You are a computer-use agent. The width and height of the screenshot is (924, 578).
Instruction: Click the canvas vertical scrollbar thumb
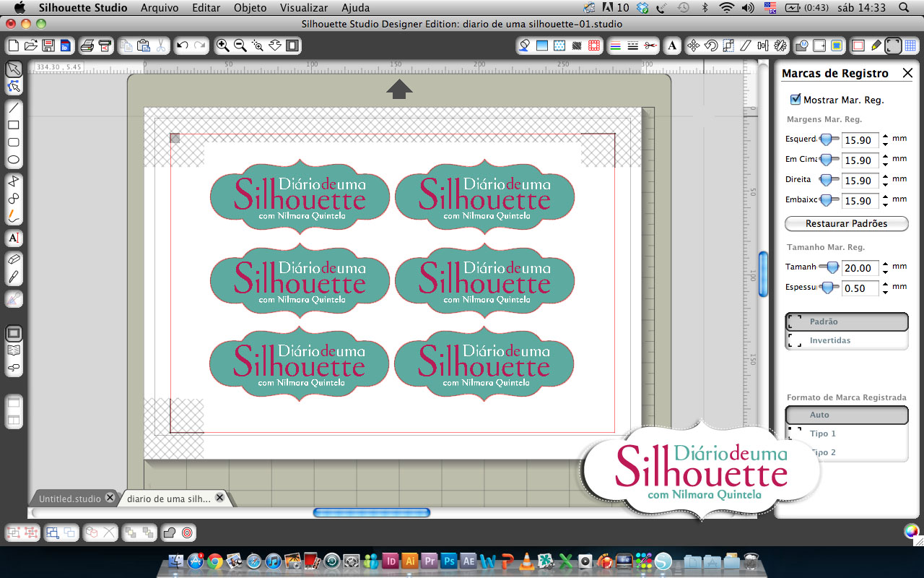(x=763, y=273)
